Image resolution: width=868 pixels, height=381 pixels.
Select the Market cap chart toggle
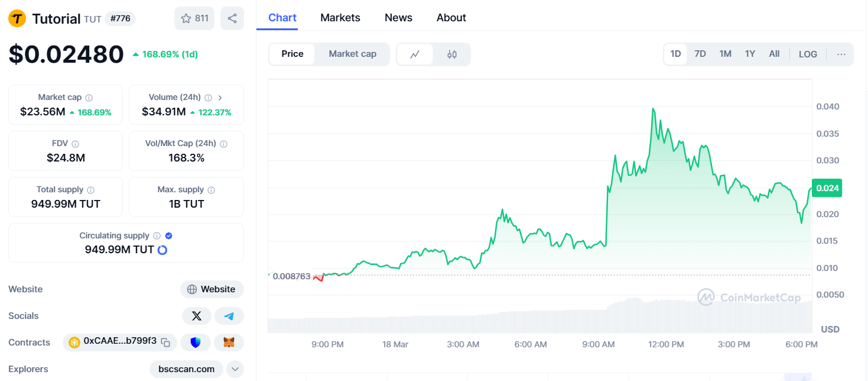[353, 54]
